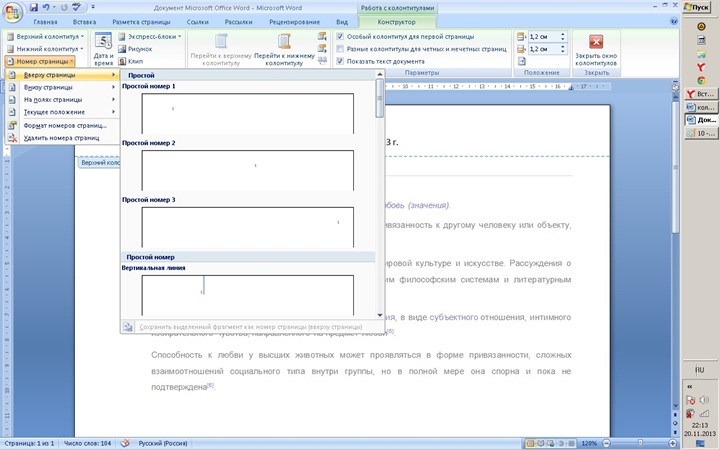Viewport: 720px width, 450px height.
Task: Expand the Текущее положение submenu
Action: point(62,112)
